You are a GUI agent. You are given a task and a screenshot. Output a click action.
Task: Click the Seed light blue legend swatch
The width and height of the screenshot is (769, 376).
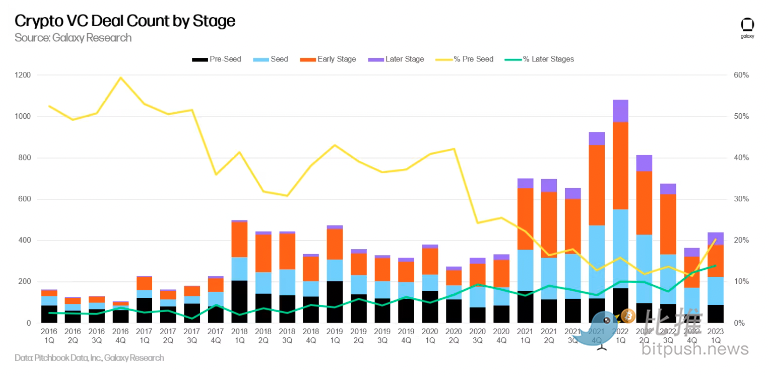point(260,59)
